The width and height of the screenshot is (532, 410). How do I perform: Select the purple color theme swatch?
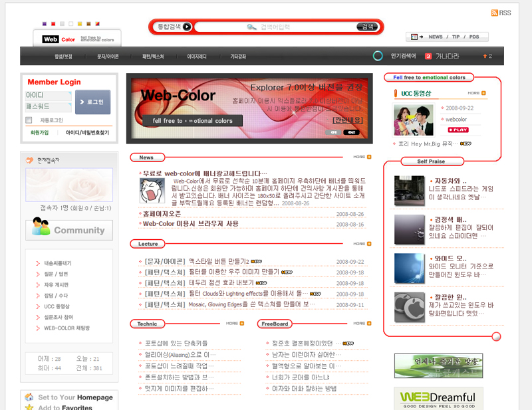[x=44, y=24]
